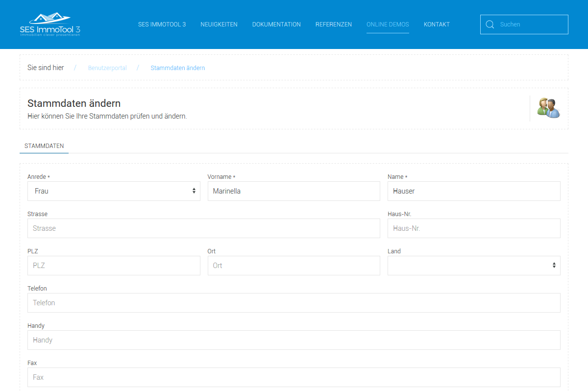Click the SES ImmoTool 3 logo
The width and height of the screenshot is (588, 392).
(50, 24)
